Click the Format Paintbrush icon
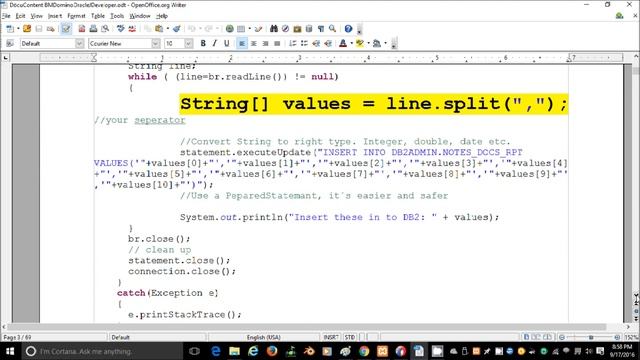Viewport: 640px width, 360px height. (176, 29)
